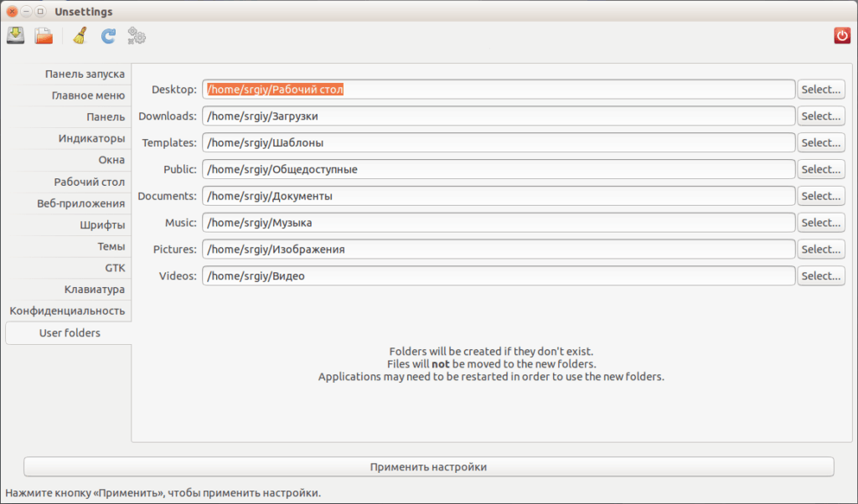
Task: Click the Unsettings window title text
Action: point(83,12)
